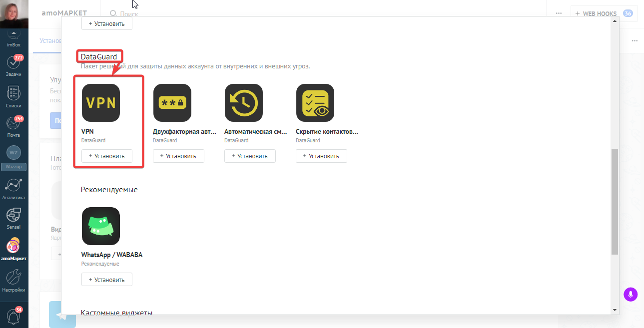Open Задачи in the left sidebar

(13, 65)
